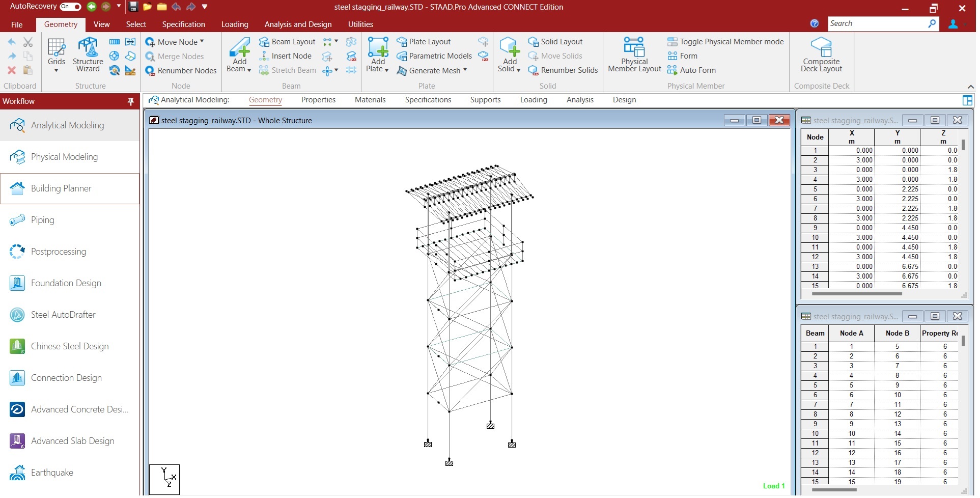
Task: Toggle Physical Member mode
Action: coord(725,42)
